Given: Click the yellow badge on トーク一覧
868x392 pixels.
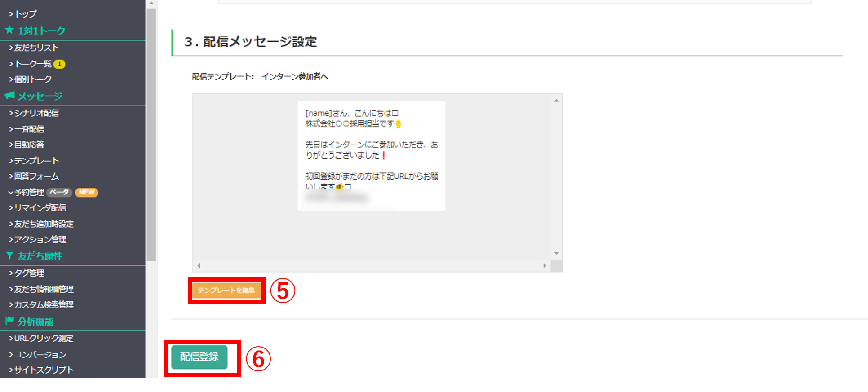Looking at the screenshot, I should (x=59, y=64).
